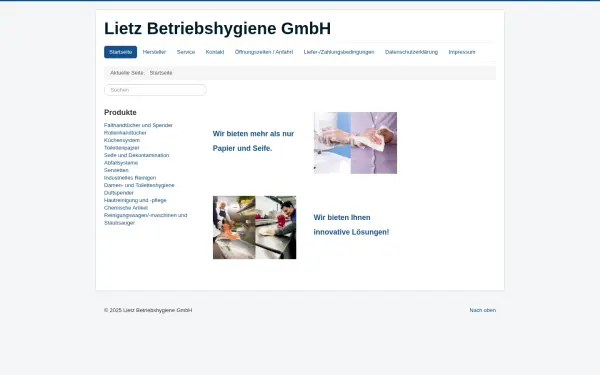This screenshot has width=600, height=375.
Task: Open Industrielles Reinigen category
Action: [130, 178]
